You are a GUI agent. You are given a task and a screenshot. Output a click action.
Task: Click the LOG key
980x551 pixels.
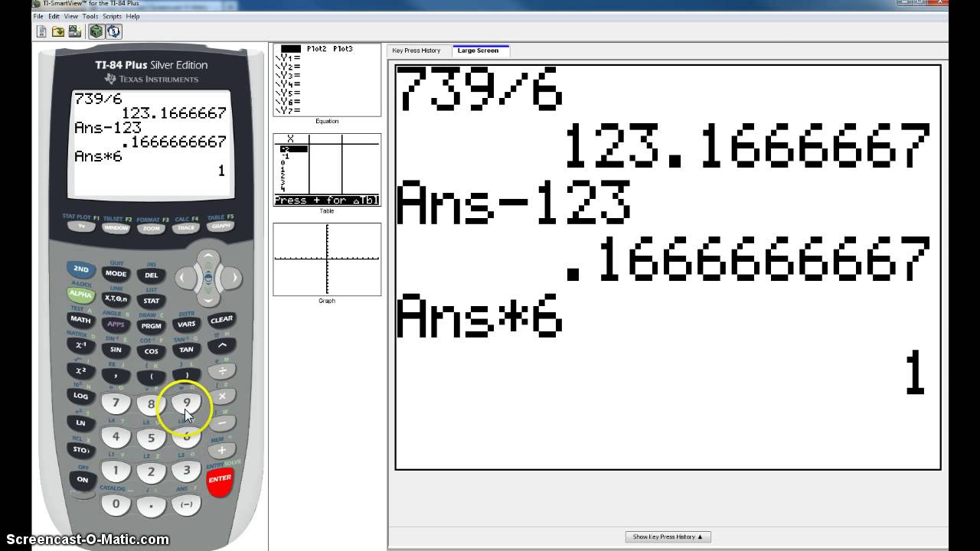click(80, 396)
